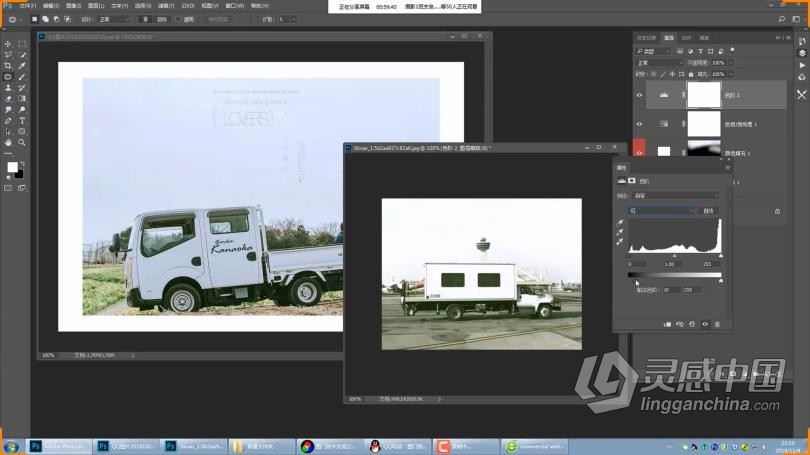Select the Path Selection tool
Viewport: 810px width, 455px height.
8,131
